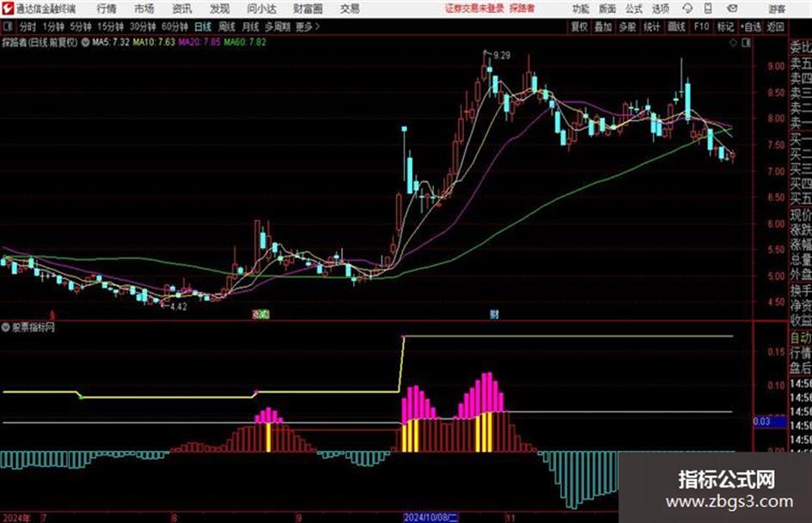Toggle 自选 watchlist button
812x523 pixels.
[750, 27]
